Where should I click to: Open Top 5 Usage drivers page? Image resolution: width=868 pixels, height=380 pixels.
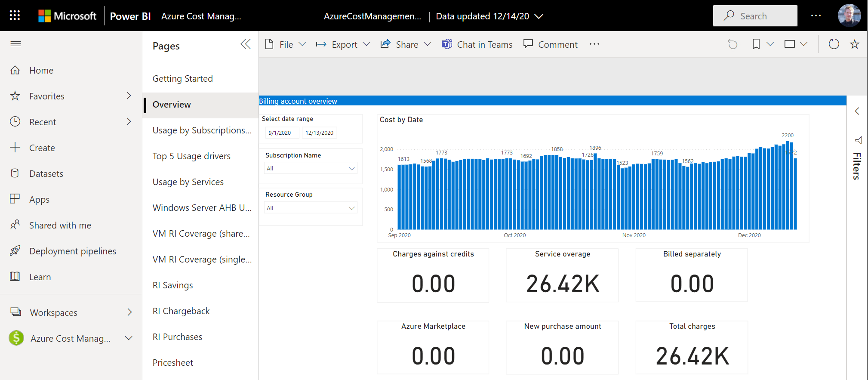pyautogui.click(x=200, y=156)
